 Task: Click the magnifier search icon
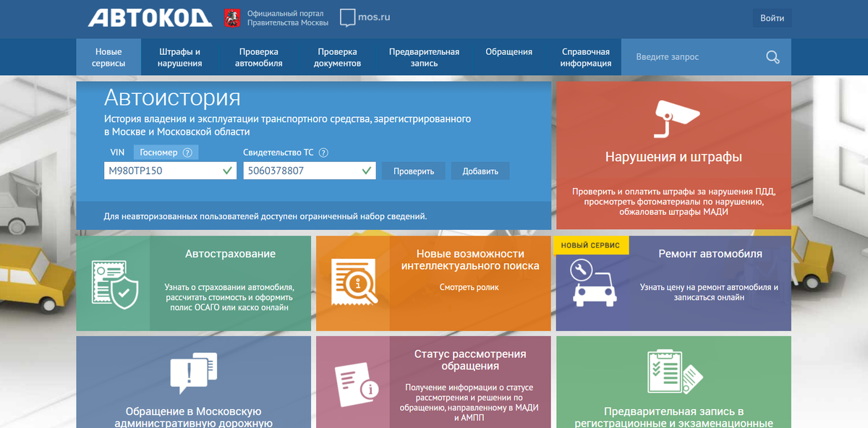pos(773,57)
